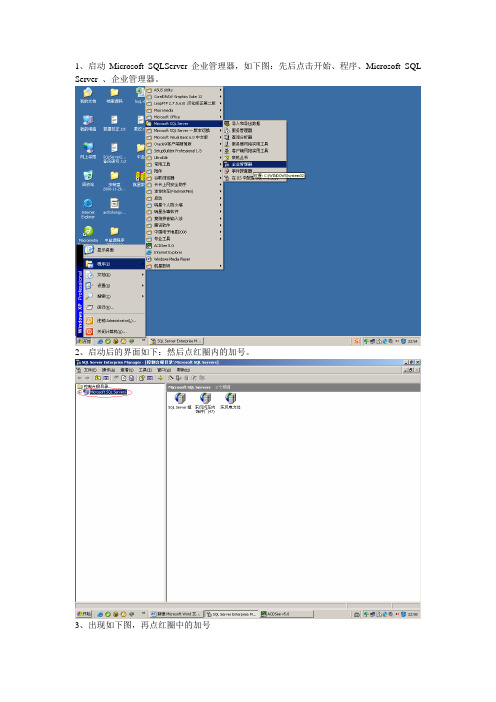Select the Microsoft SQL Server programs folder

coord(184,124)
